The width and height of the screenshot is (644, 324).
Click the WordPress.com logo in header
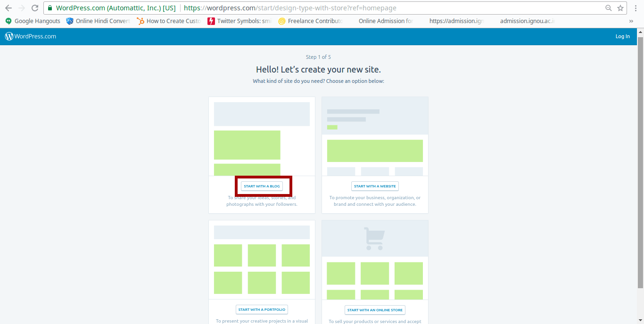pos(31,36)
